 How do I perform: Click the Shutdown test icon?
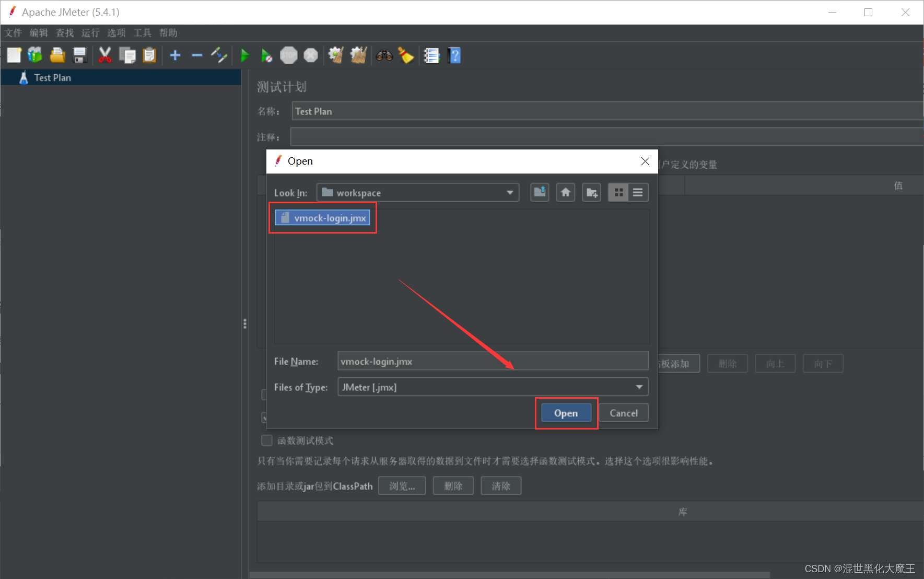click(311, 55)
